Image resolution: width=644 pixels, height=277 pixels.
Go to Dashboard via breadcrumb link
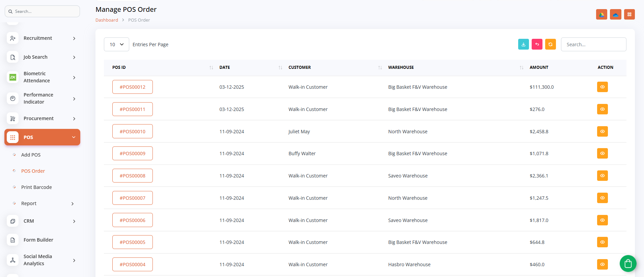click(107, 20)
